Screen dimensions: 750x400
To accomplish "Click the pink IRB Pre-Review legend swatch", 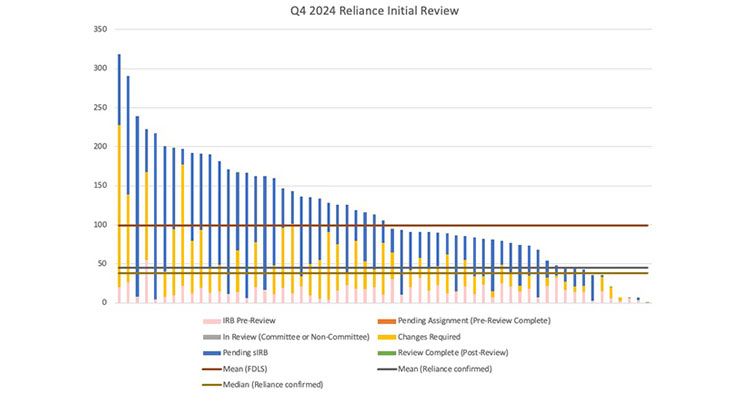I will click(211, 320).
